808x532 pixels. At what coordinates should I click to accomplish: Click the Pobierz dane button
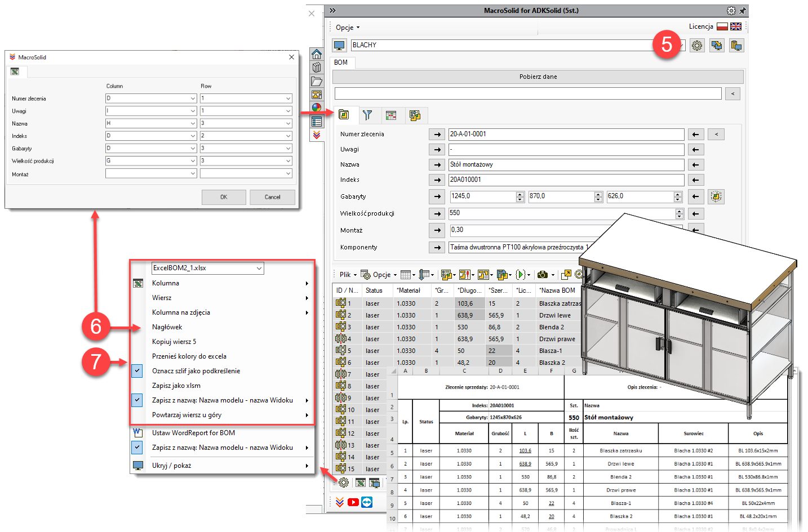[x=538, y=77]
